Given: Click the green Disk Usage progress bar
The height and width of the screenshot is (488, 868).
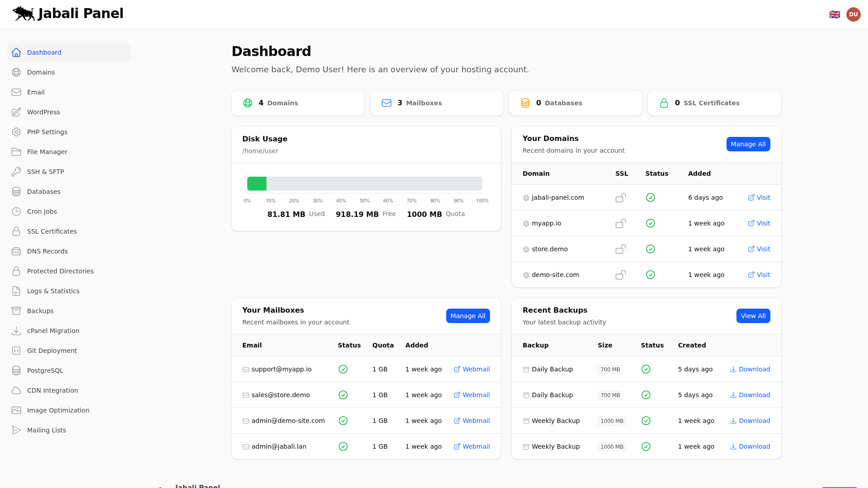Looking at the screenshot, I should 257,183.
